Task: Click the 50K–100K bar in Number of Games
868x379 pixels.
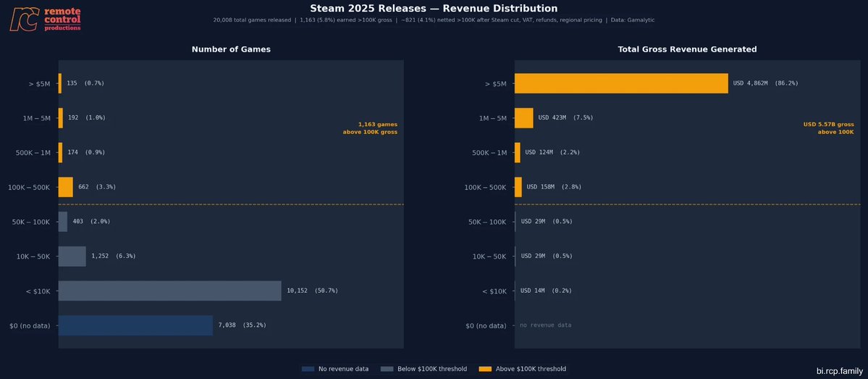Action: [x=62, y=222]
